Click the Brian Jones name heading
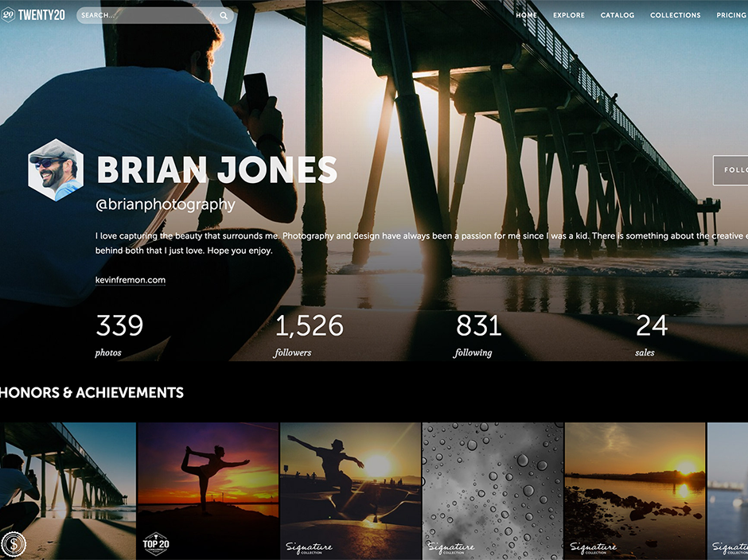Viewport: 748px width, 560px height. (x=217, y=169)
